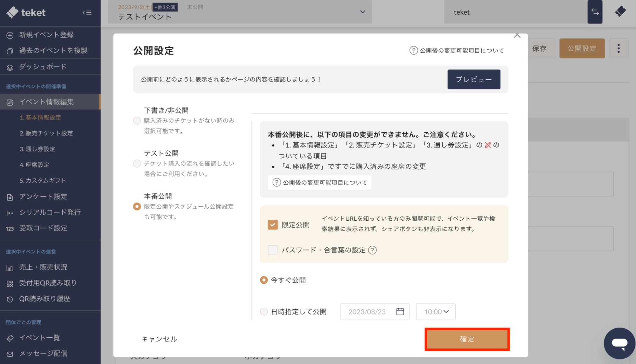Open 2. 販売チケット設定 in the sidebar
Image resolution: width=636 pixels, height=364 pixels.
click(46, 133)
